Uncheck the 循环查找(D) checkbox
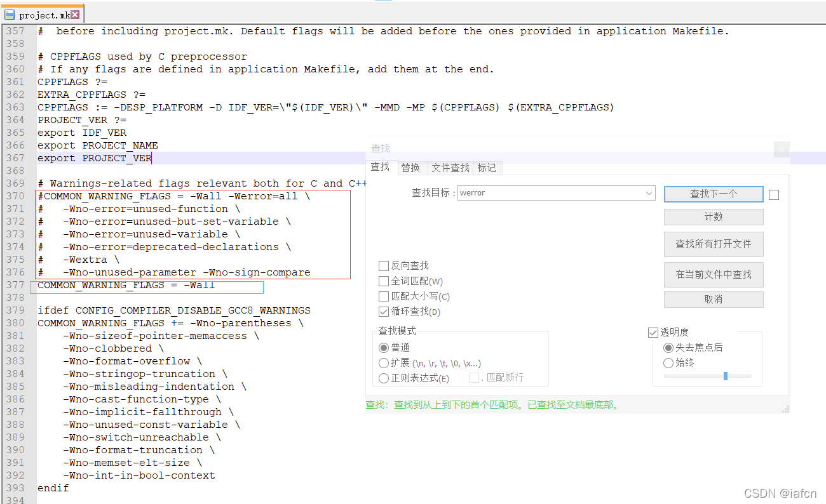Viewport: 826px width, 504px height. (x=383, y=312)
